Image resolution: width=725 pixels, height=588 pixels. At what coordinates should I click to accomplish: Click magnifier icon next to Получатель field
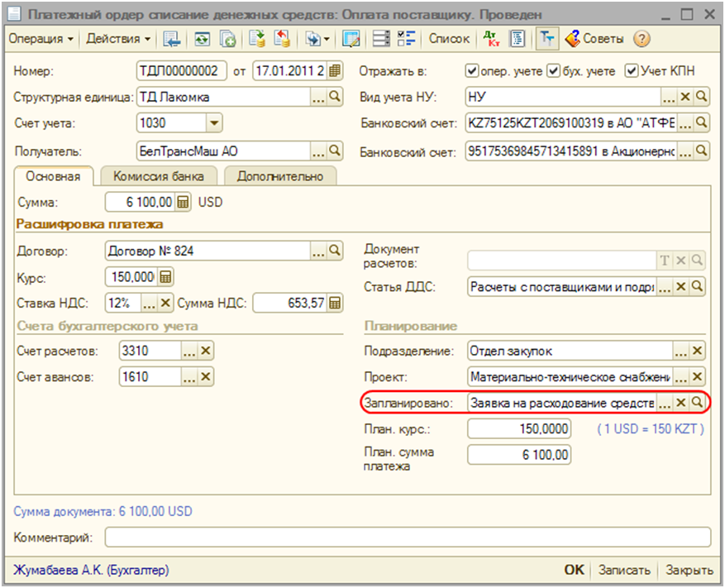point(335,151)
